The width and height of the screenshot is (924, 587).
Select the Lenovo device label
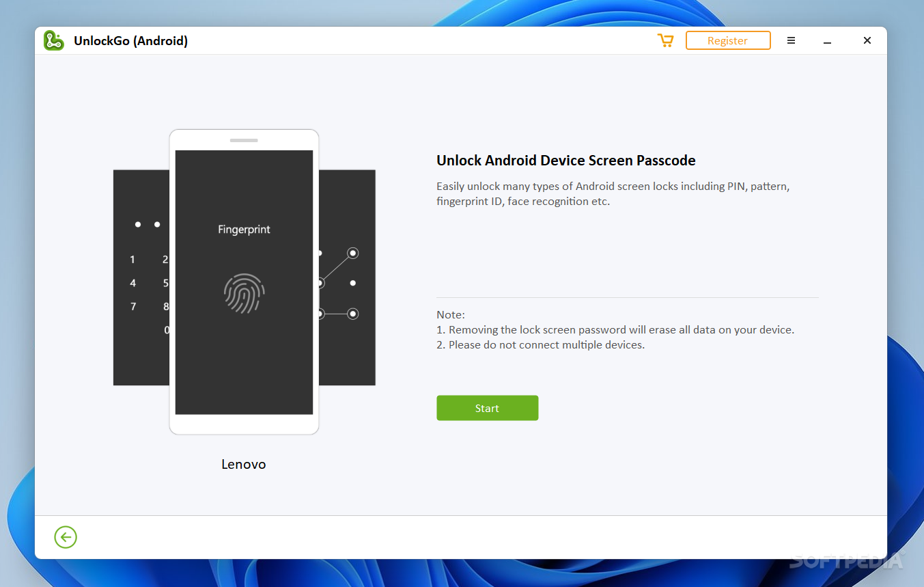coord(243,464)
